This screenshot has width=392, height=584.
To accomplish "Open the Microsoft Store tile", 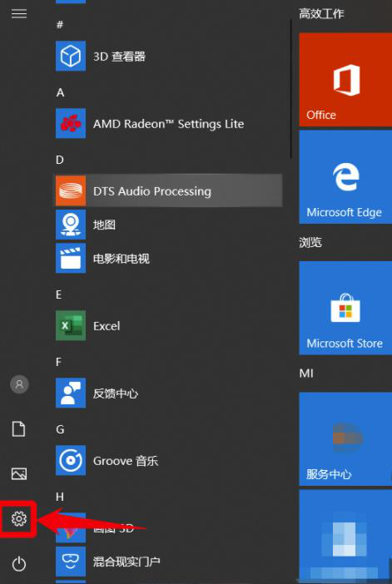I will pyautogui.click(x=345, y=308).
